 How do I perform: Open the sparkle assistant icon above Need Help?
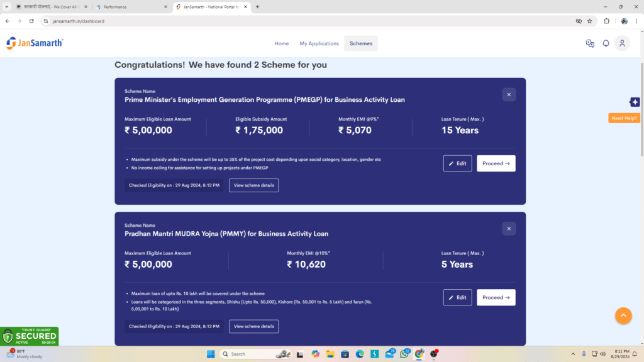click(635, 102)
